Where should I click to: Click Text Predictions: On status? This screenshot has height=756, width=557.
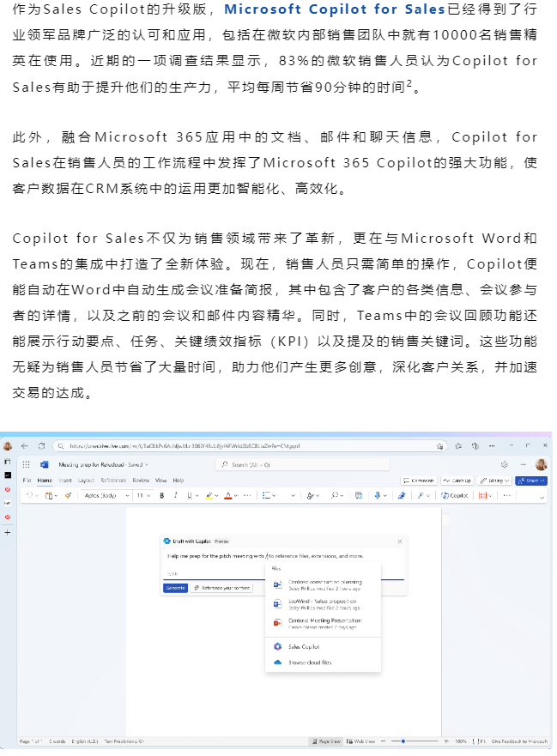point(124,741)
